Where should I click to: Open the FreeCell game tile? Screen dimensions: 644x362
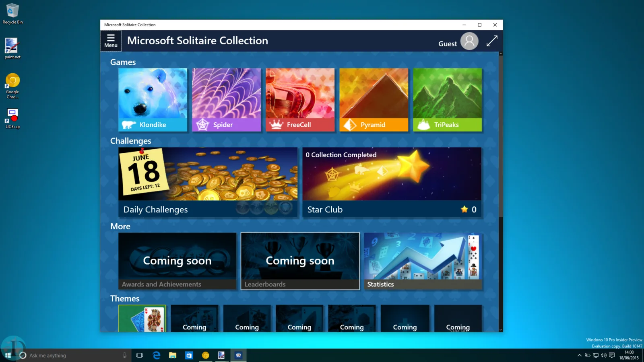(300, 100)
